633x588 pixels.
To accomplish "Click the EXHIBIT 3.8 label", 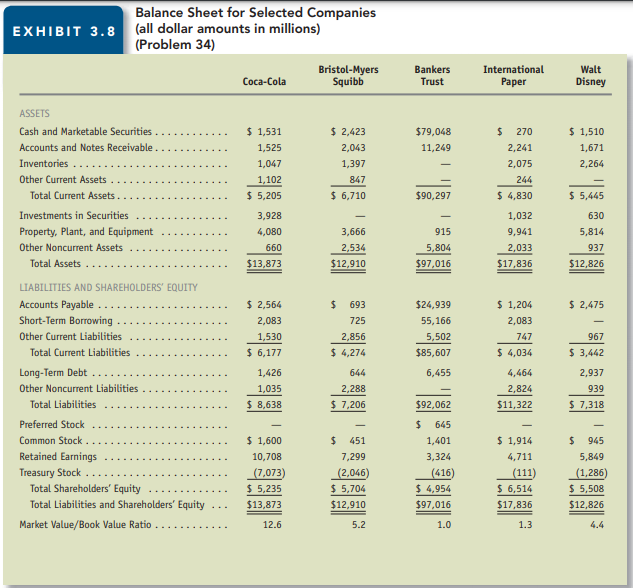I will click(x=64, y=31).
